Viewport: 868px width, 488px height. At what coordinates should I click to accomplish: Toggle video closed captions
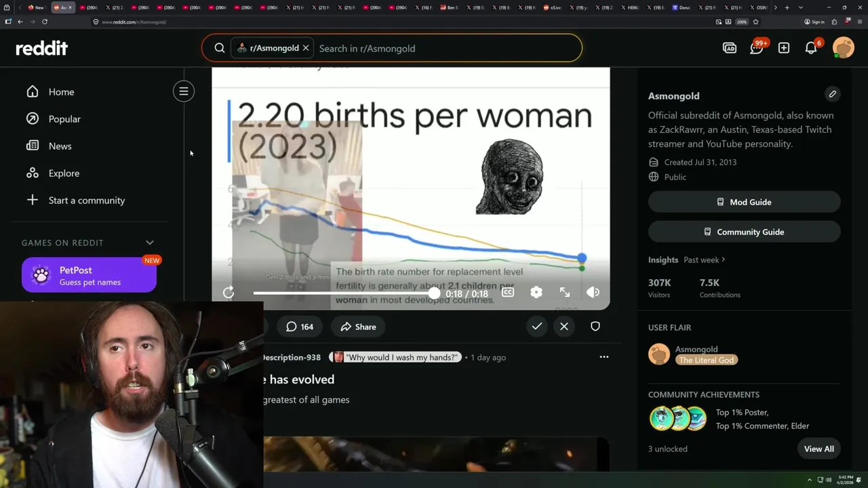(508, 292)
